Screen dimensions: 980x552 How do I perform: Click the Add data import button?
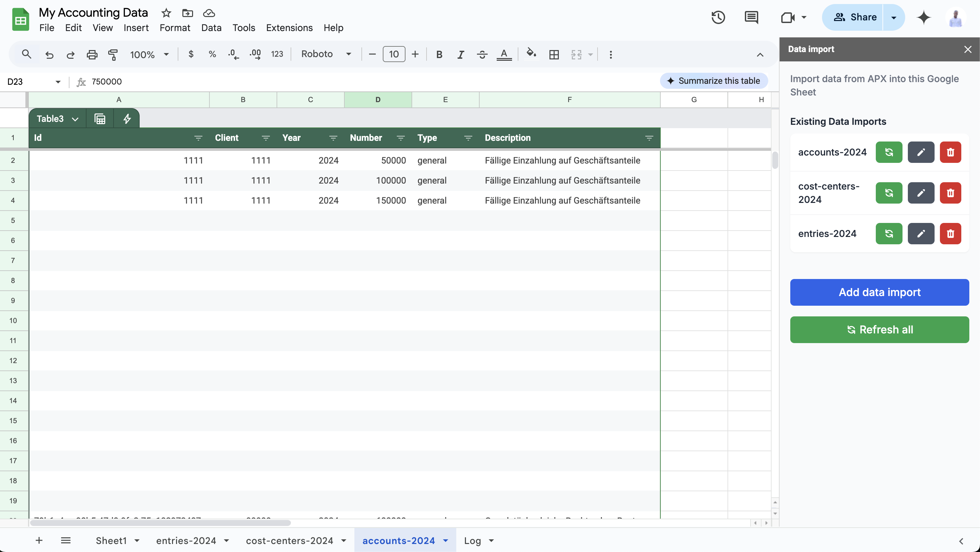point(879,292)
